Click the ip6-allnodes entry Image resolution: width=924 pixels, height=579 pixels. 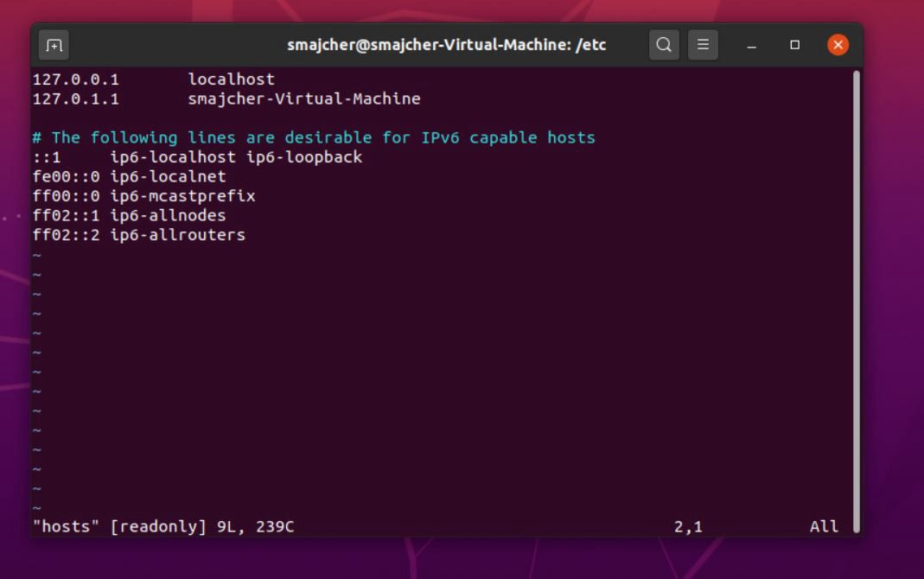pos(168,215)
